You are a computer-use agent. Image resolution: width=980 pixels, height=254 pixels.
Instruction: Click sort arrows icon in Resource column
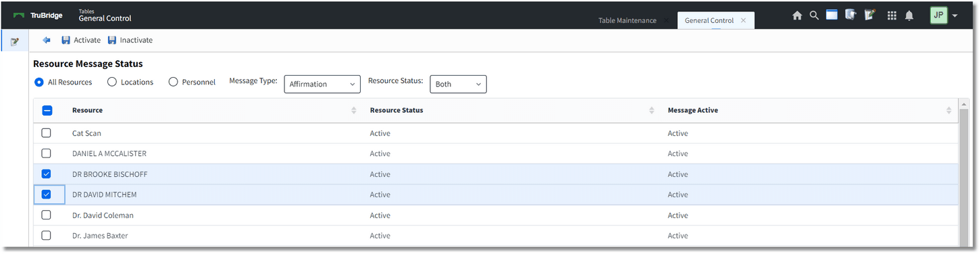click(354, 110)
